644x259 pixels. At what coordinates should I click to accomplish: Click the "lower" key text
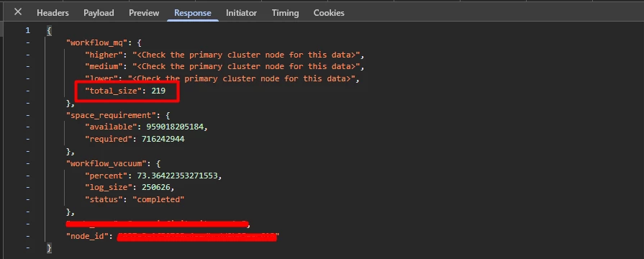(x=101, y=78)
